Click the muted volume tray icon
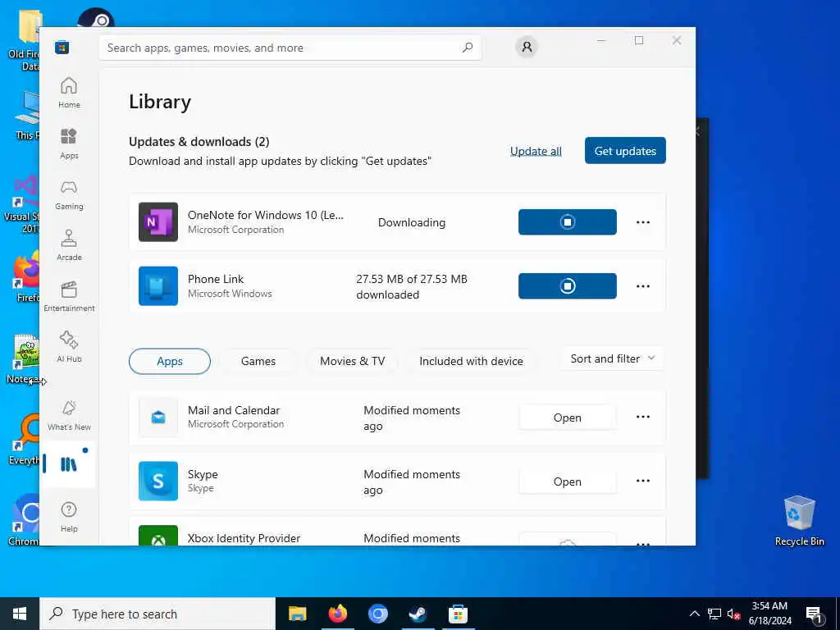 (x=733, y=614)
